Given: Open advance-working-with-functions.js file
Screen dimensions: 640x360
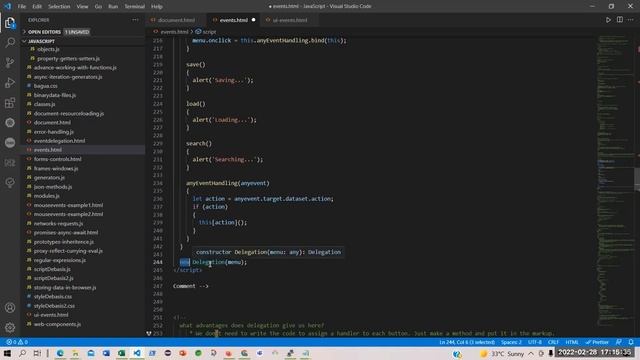Looking at the screenshot, I should pos(75,67).
